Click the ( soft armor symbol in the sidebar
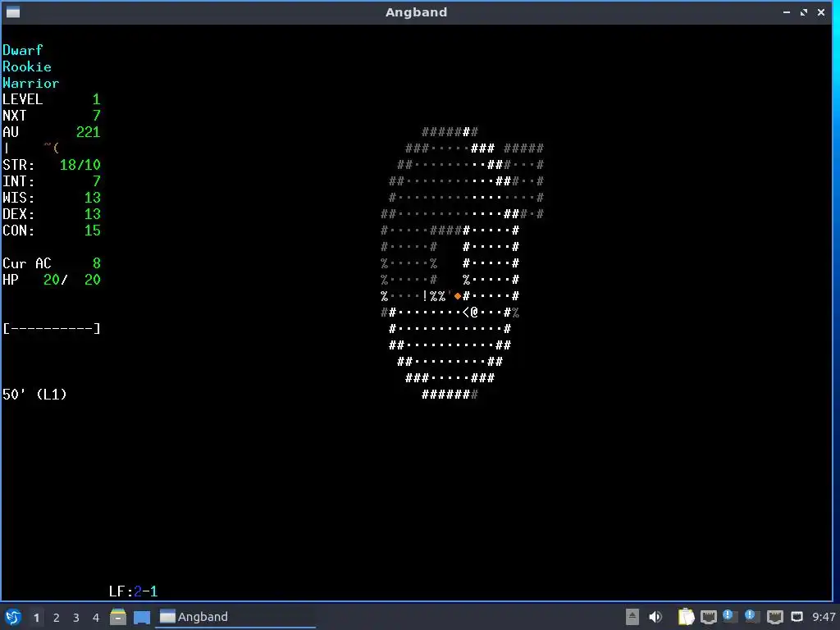 click(56, 148)
